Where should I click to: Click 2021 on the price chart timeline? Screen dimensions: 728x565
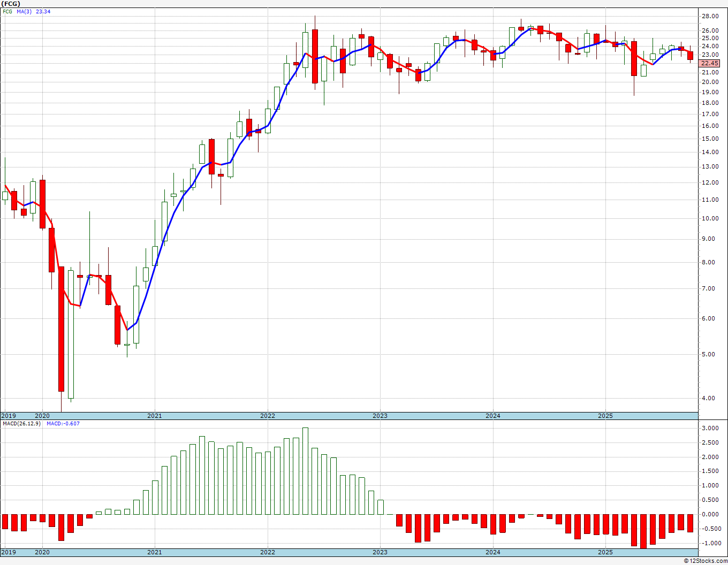tap(154, 416)
